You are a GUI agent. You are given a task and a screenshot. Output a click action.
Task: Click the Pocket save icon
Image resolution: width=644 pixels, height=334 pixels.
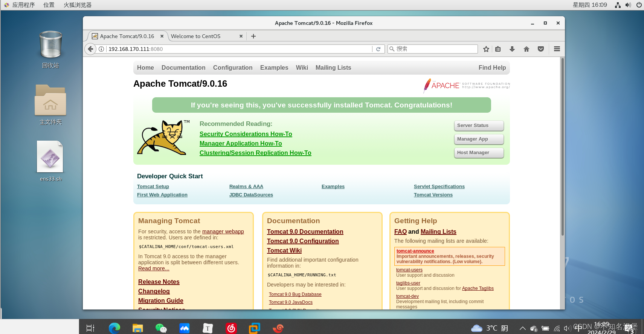pyautogui.click(x=541, y=49)
